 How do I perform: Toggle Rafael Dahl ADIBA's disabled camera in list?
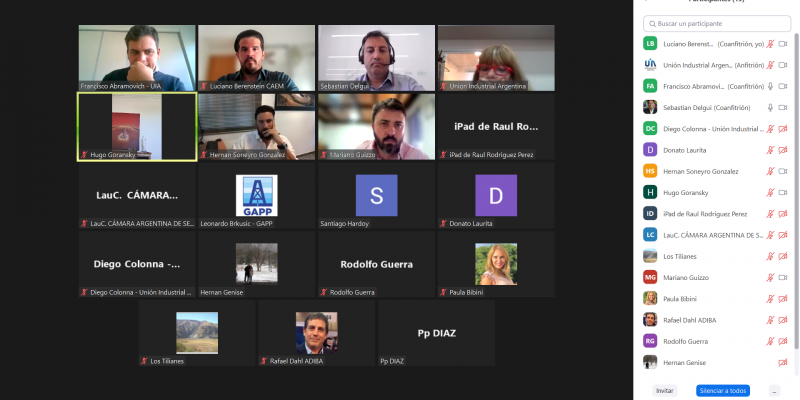point(783,320)
